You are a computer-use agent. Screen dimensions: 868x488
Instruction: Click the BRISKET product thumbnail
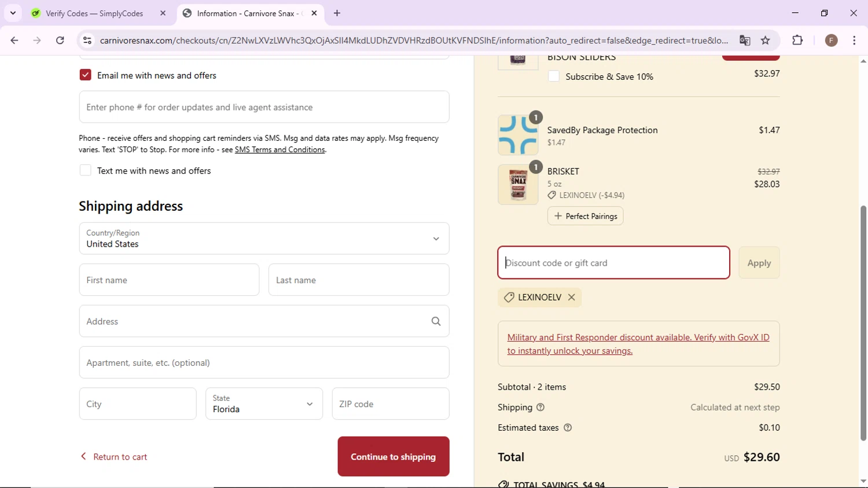pyautogui.click(x=518, y=185)
